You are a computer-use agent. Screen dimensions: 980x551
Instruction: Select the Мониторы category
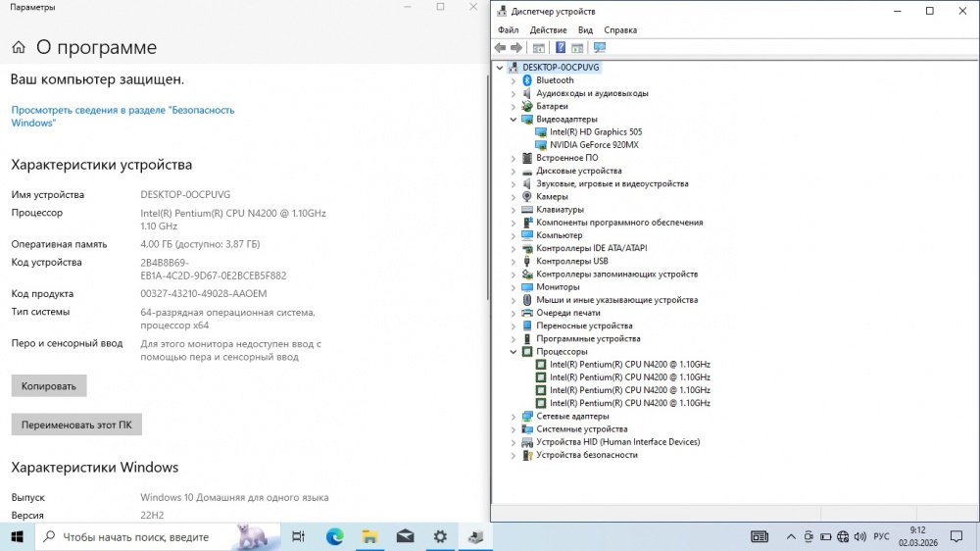558,287
